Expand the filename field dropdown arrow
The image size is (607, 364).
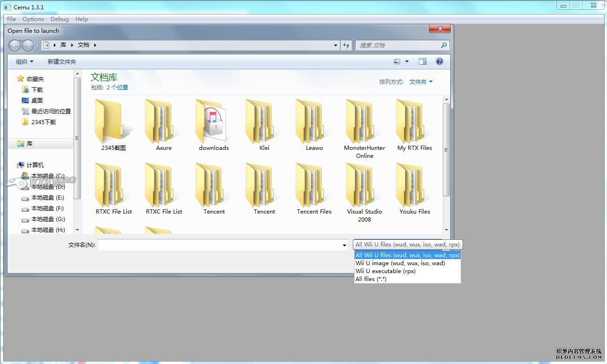344,245
